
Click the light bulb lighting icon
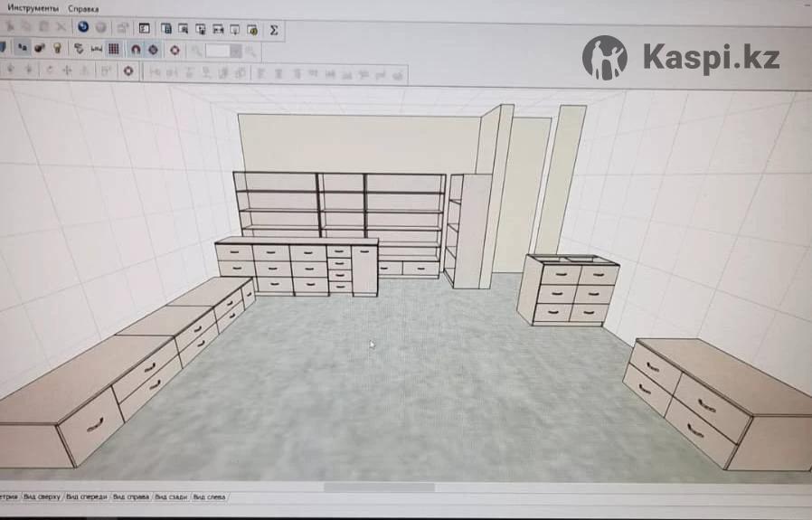coord(58,49)
